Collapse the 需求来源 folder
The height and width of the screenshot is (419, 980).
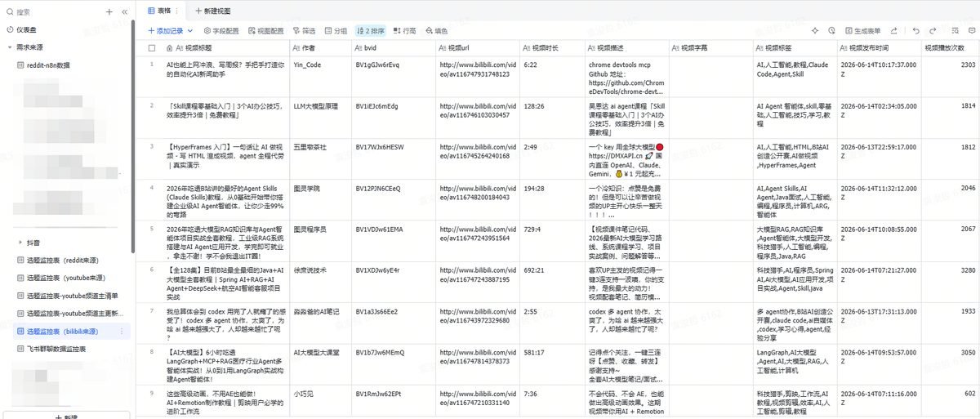coord(10,47)
